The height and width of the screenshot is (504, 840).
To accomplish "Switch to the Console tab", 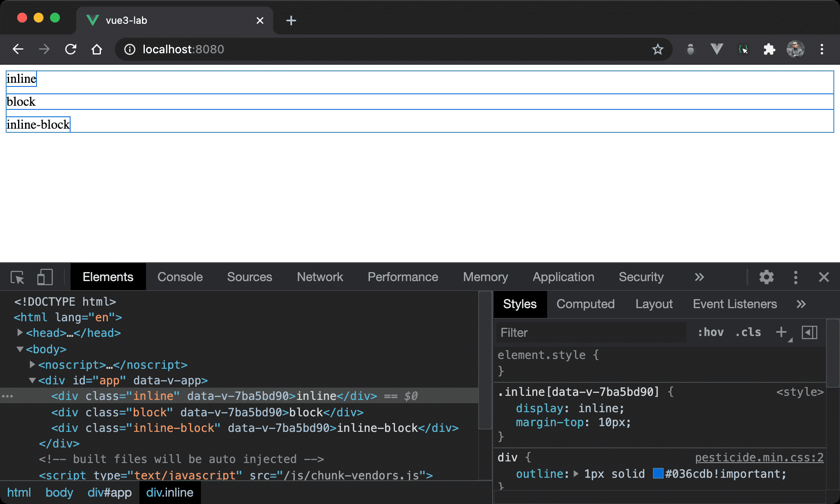I will click(180, 277).
